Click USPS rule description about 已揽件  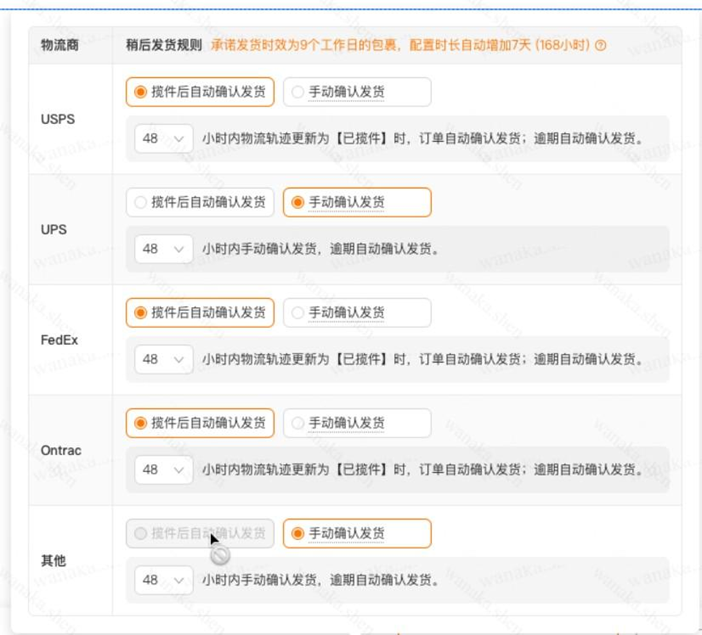coord(423,138)
